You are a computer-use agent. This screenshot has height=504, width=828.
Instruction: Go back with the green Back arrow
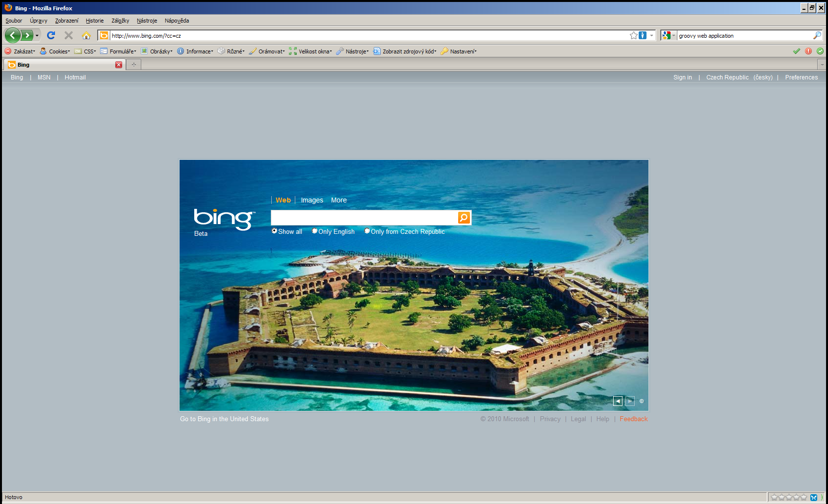pyautogui.click(x=13, y=35)
